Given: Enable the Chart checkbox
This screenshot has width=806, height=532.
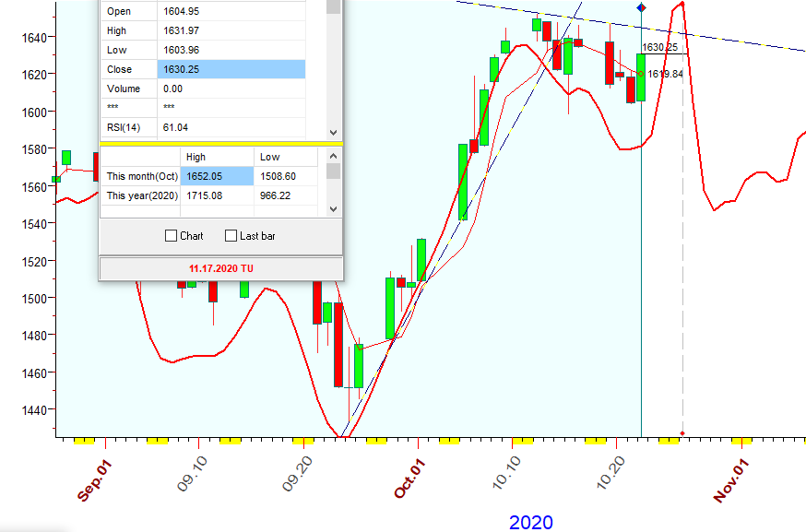Looking at the screenshot, I should pyautogui.click(x=171, y=236).
